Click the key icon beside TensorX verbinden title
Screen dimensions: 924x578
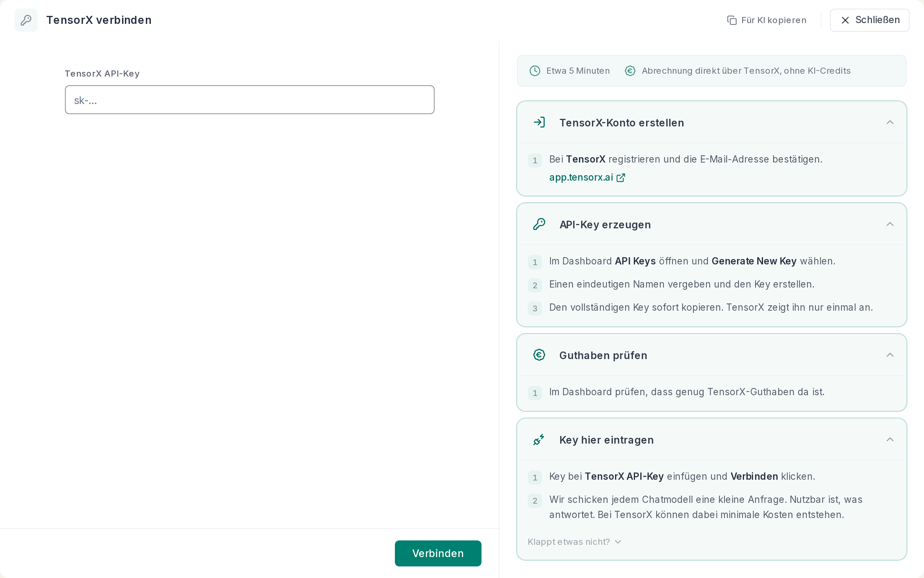point(26,20)
